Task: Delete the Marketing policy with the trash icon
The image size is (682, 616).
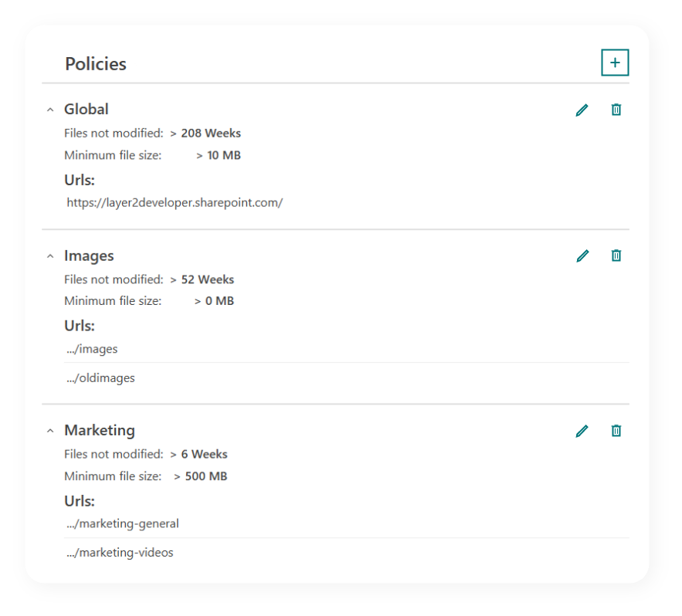Action: coord(616,431)
